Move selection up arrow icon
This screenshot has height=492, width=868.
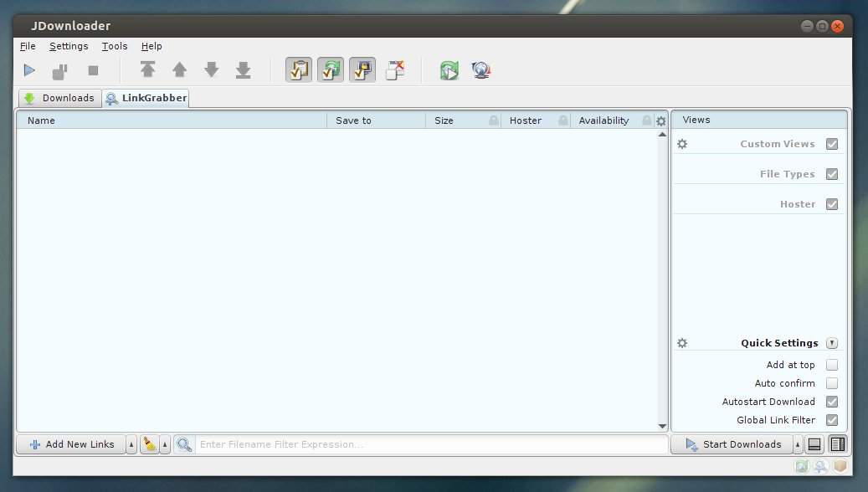(179, 69)
